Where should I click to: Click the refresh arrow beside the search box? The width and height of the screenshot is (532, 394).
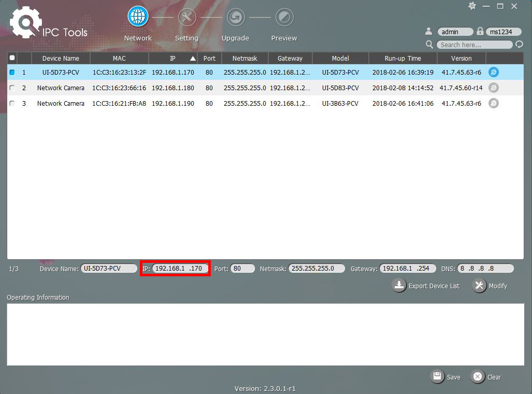coord(518,45)
